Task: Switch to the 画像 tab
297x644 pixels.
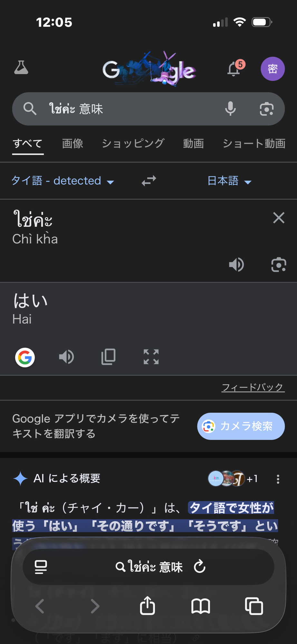Action: (x=72, y=144)
